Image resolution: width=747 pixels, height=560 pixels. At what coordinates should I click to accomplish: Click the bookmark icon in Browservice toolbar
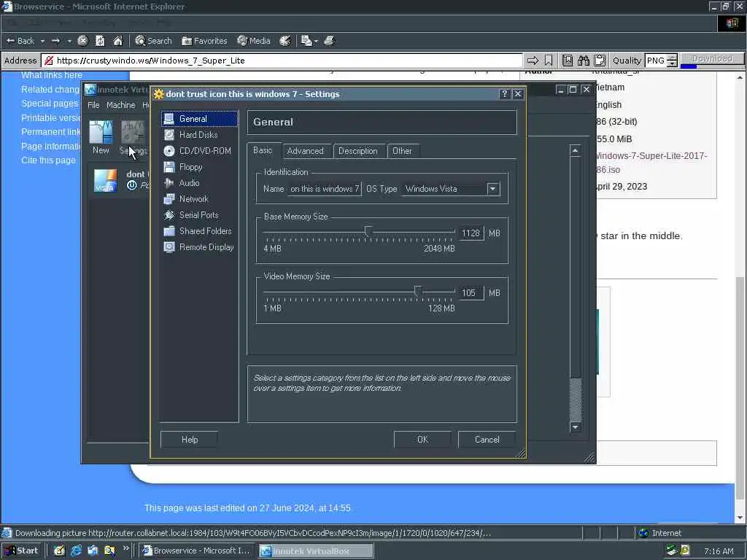(549, 61)
